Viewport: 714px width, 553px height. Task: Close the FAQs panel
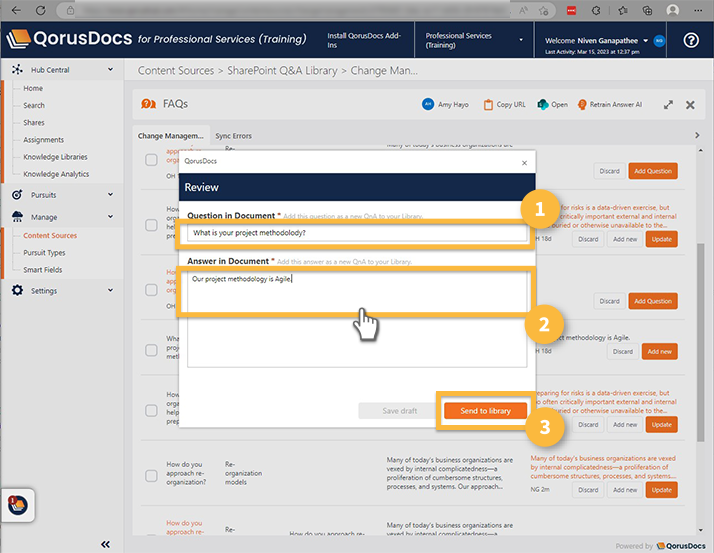pos(690,105)
